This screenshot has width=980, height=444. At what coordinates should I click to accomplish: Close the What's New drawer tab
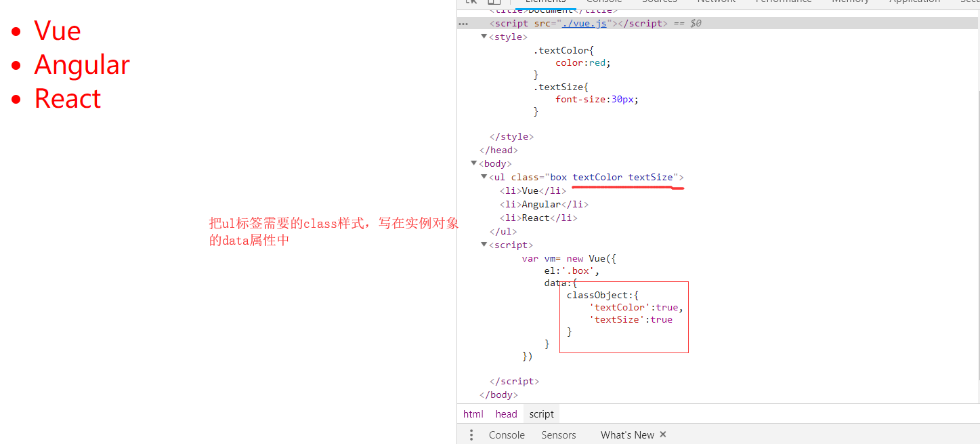[x=663, y=435]
